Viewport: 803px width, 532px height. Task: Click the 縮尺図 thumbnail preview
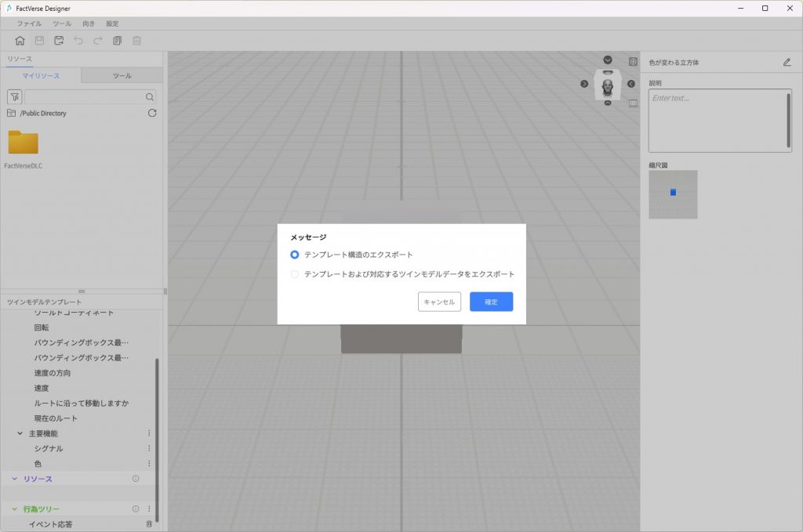673,194
